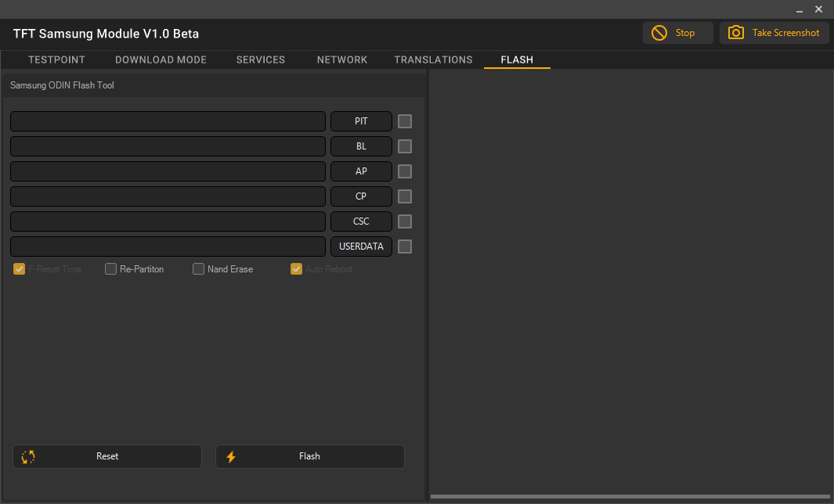Click the camera icon to take a screenshot
The height and width of the screenshot is (504, 834).
(x=736, y=33)
